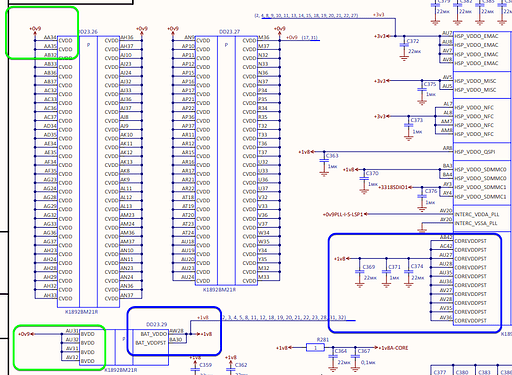
Task: Select the HSP_VDDO_QSPI pin name
Action: click(475, 152)
